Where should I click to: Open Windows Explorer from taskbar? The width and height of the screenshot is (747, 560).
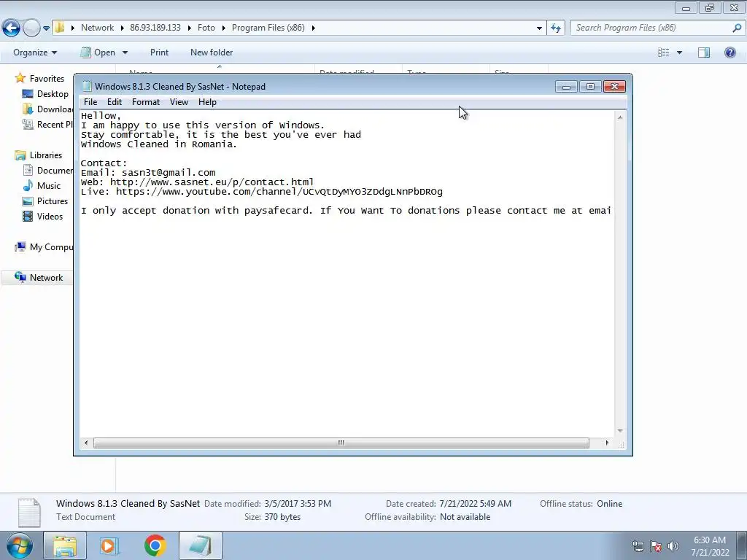coord(65,546)
